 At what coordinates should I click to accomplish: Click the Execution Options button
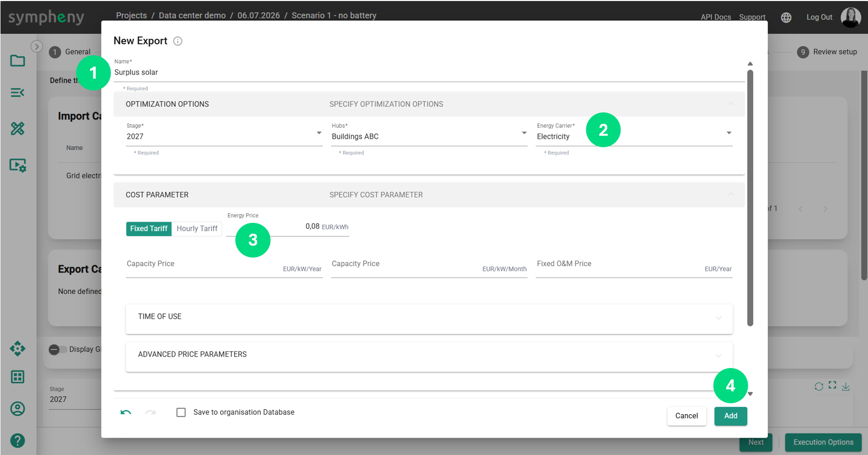(823, 443)
